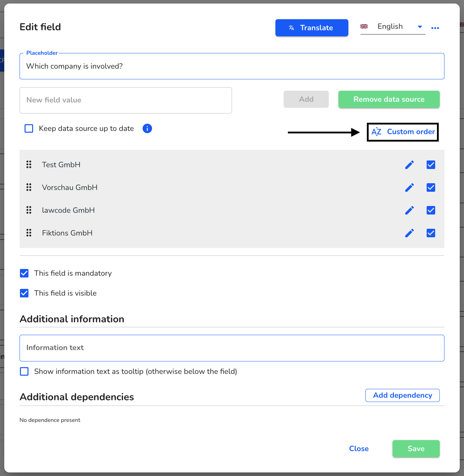Enable Keep data source up to date
This screenshot has width=464, height=476.
[x=29, y=128]
